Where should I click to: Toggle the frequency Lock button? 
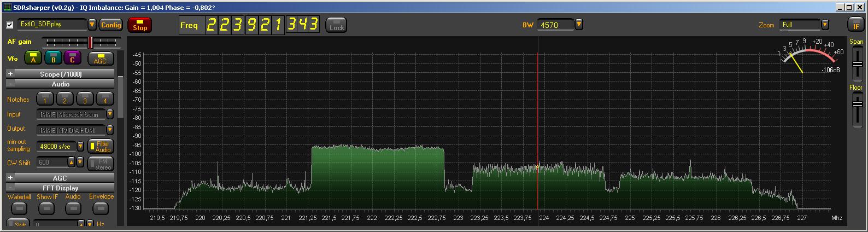coord(336,25)
